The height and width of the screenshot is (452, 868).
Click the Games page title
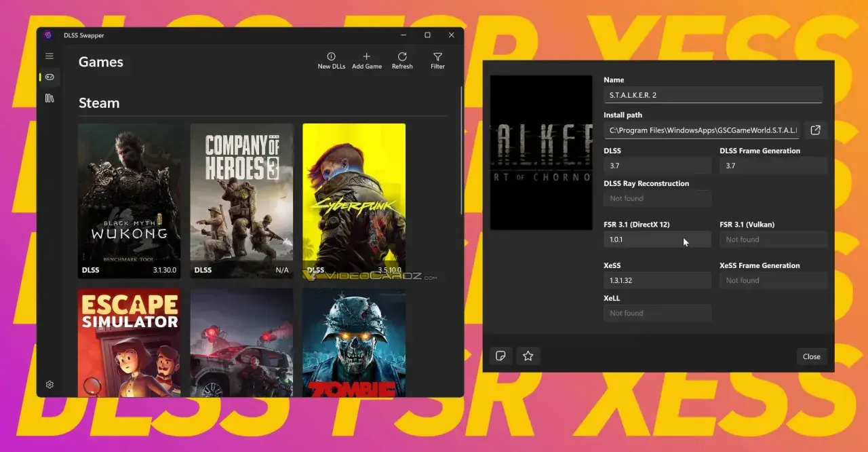[x=101, y=62]
